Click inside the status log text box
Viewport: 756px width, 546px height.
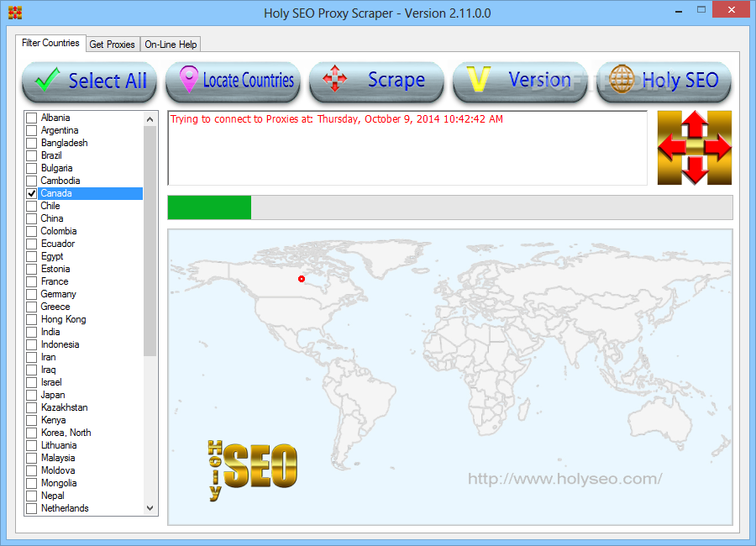(x=407, y=148)
